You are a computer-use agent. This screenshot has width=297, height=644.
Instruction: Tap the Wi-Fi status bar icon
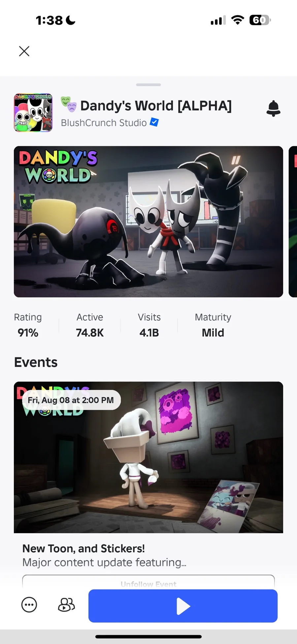(238, 20)
